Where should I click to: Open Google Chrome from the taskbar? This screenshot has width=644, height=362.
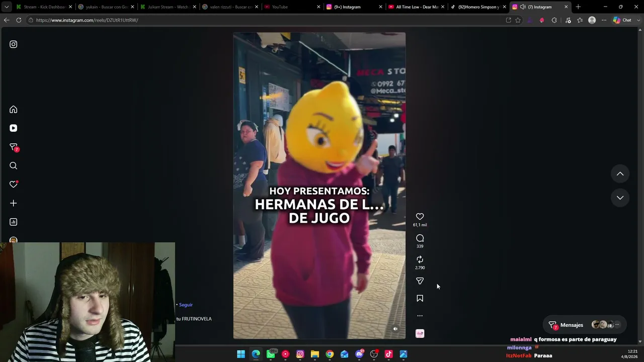point(330,354)
